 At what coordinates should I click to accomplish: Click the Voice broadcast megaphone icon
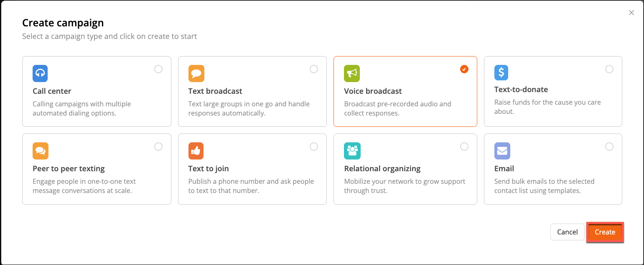[352, 73]
